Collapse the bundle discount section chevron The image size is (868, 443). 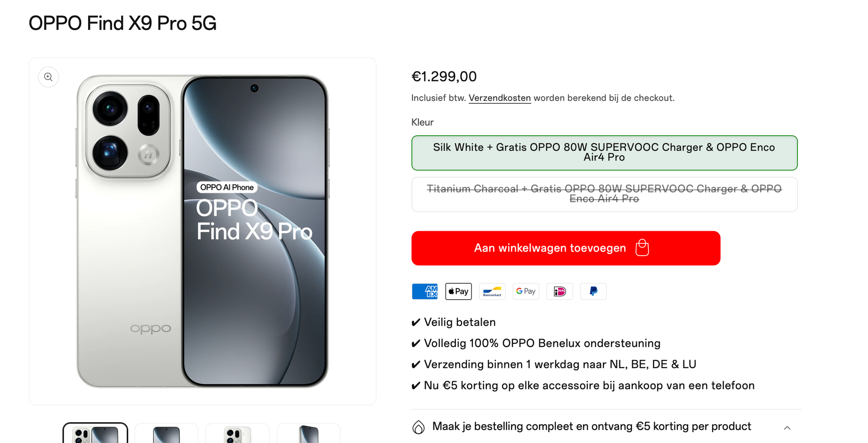(x=787, y=428)
